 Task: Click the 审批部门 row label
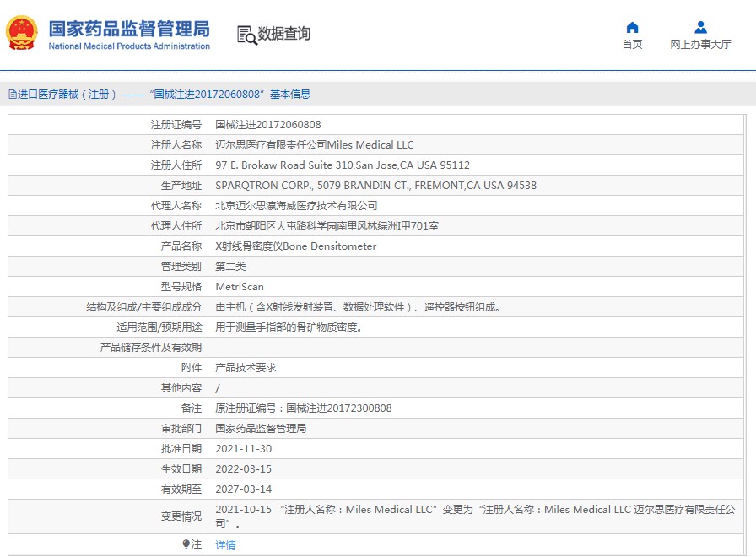[x=181, y=429]
